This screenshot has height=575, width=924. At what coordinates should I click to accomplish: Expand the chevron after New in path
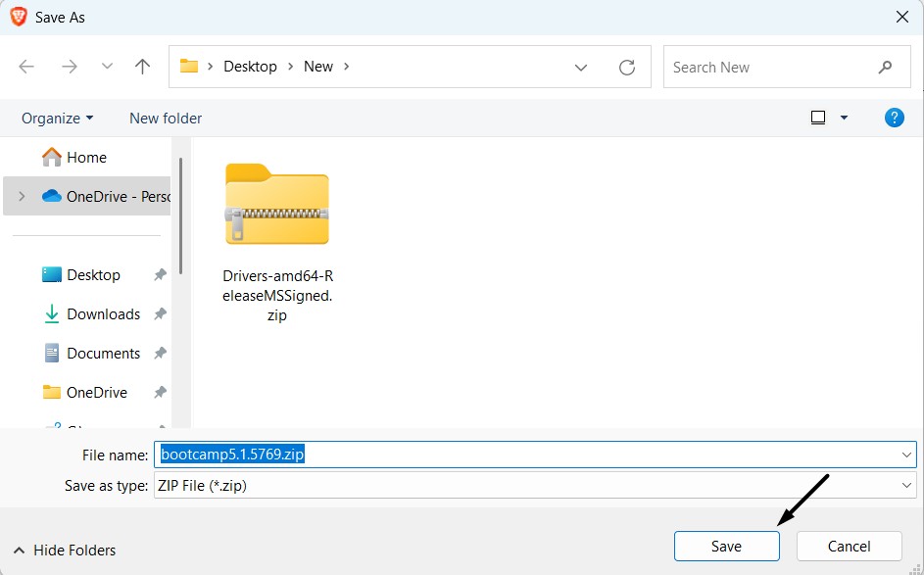(x=347, y=67)
